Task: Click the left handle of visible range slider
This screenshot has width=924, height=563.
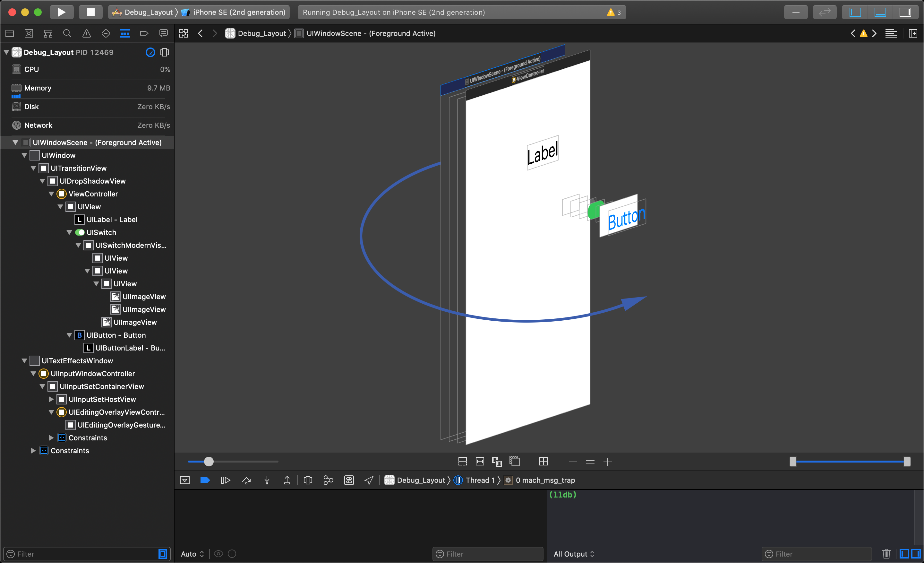Action: click(x=793, y=461)
